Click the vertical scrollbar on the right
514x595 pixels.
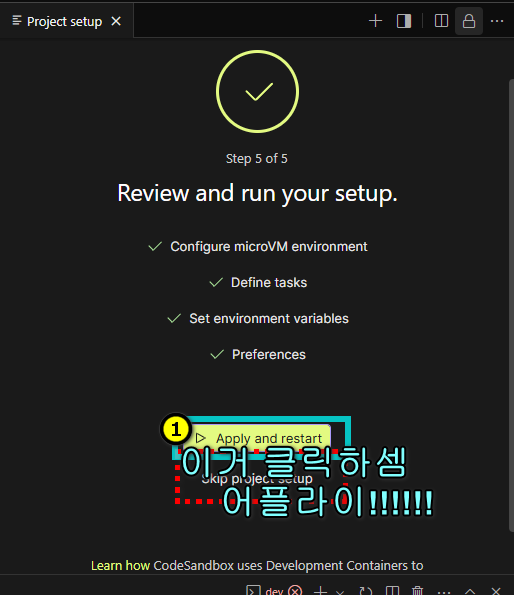point(511,305)
